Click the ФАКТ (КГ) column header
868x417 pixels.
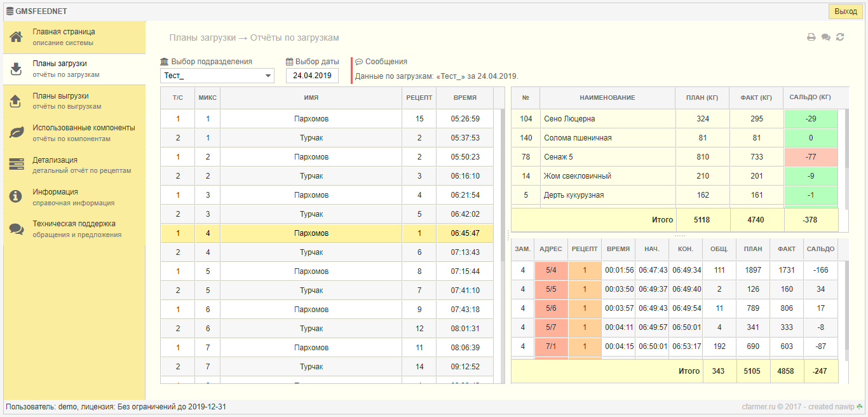click(x=757, y=98)
